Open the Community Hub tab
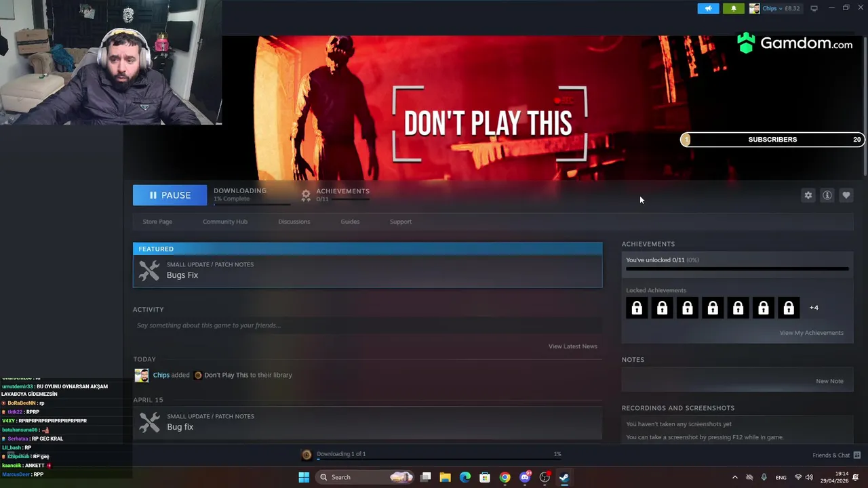The width and height of the screenshot is (868, 488). coord(225,222)
